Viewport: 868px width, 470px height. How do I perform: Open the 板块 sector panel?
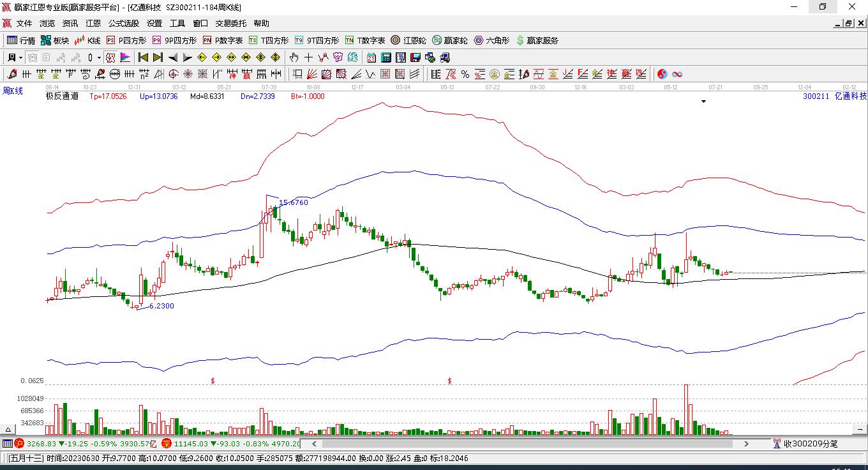pyautogui.click(x=55, y=40)
